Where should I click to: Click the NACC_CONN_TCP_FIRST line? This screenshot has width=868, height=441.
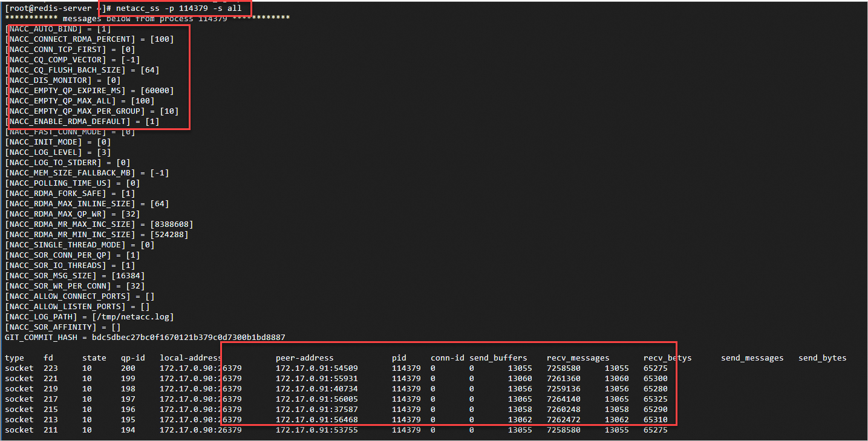pos(70,50)
